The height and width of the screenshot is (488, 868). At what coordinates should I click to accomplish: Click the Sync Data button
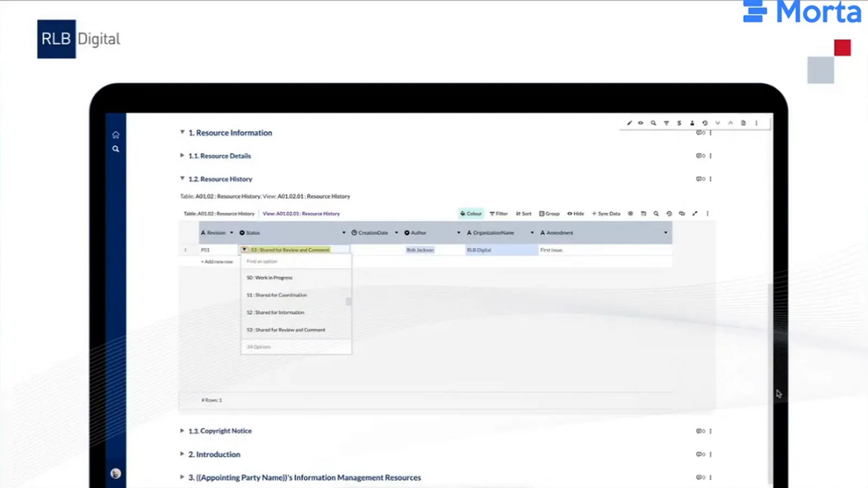click(606, 214)
